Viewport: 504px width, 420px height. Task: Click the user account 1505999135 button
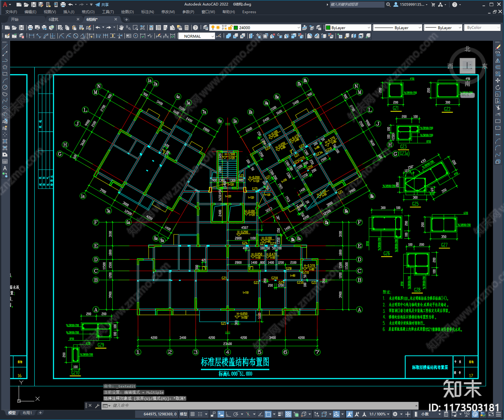(x=411, y=4)
